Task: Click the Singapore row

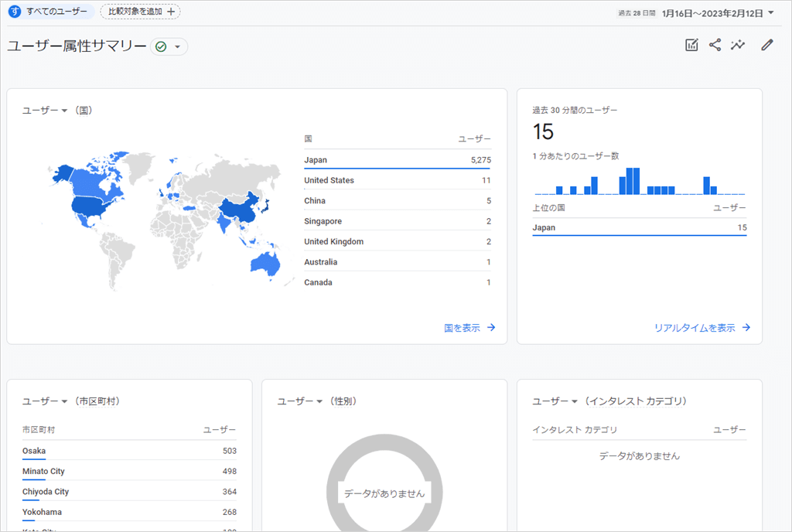Action: (398, 221)
